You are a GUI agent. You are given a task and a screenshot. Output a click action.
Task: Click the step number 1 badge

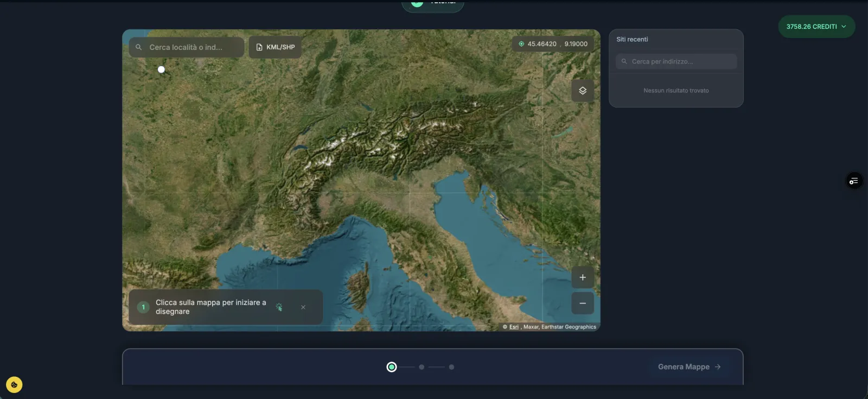(x=143, y=307)
